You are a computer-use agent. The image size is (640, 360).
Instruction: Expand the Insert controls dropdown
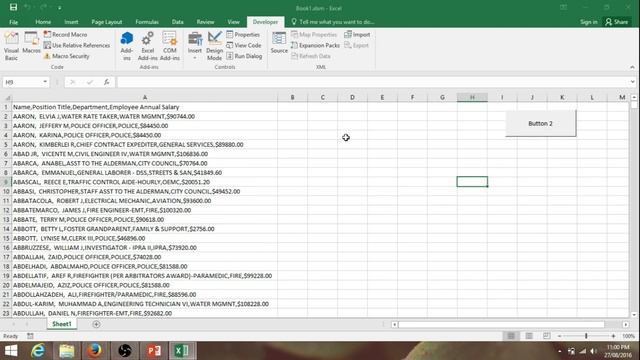click(195, 46)
